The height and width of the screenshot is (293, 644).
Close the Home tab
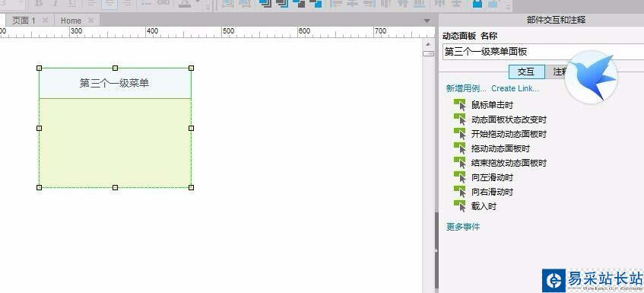[90, 20]
